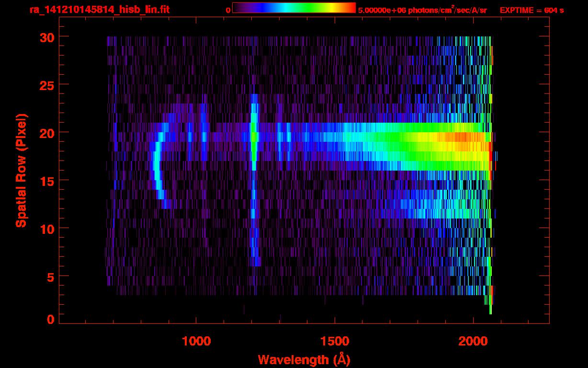
Task: Click the 5.00000e+06 photons/cm²/sec/A/sr label
Action: (422, 10)
